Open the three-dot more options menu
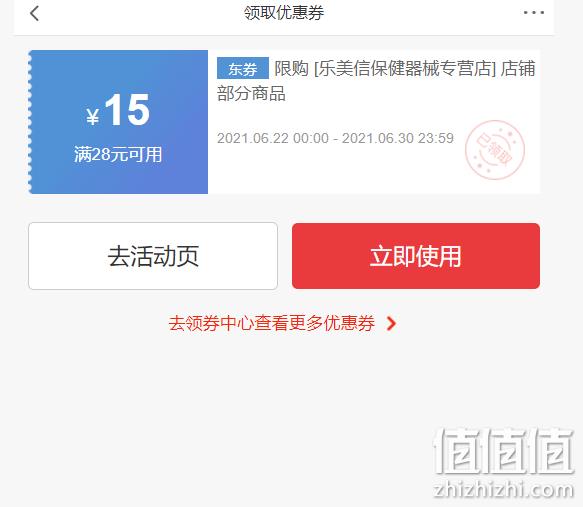This screenshot has height=507, width=583. [534, 13]
